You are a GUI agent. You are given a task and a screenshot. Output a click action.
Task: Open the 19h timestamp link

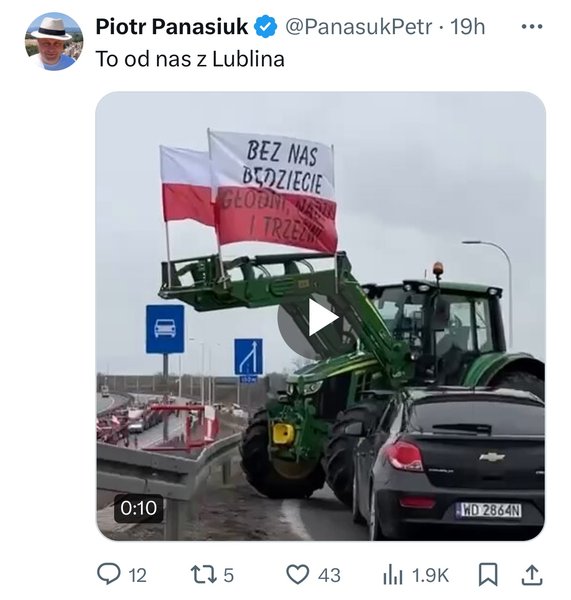[468, 27]
